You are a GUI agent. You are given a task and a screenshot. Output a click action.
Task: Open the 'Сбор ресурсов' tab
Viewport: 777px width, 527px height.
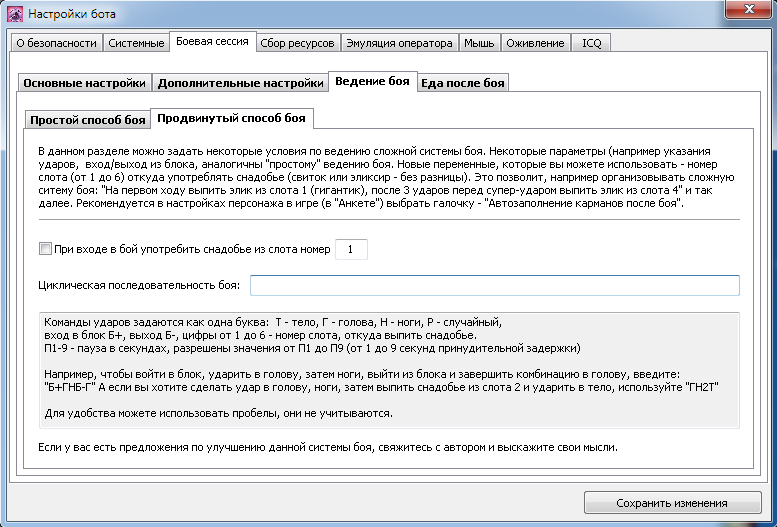pyautogui.click(x=297, y=43)
